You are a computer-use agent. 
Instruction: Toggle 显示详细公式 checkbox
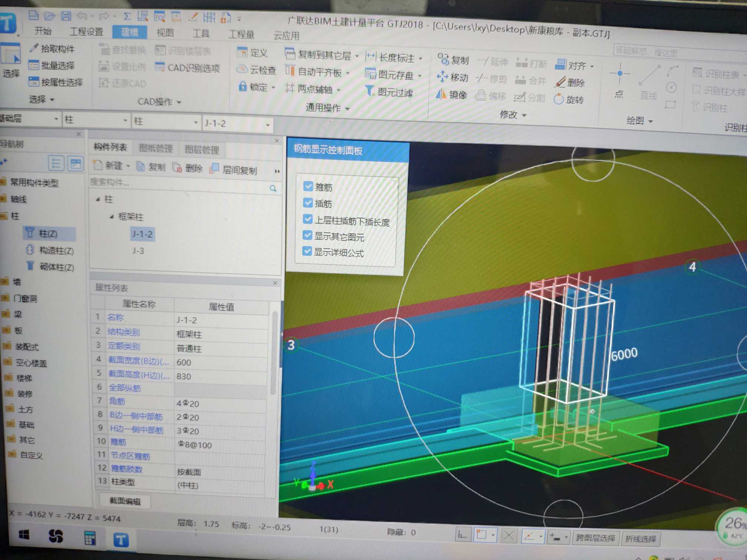[307, 251]
